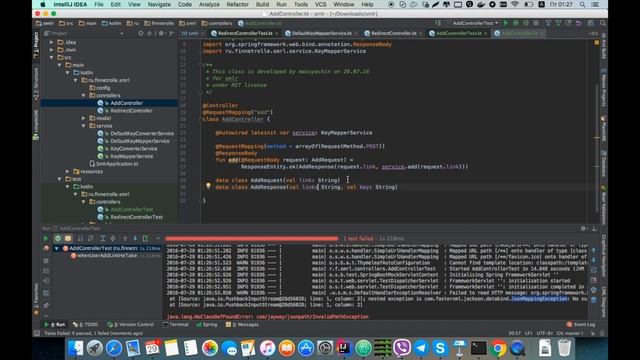Switch to RedirectController.kt editor tab

(x=393, y=33)
